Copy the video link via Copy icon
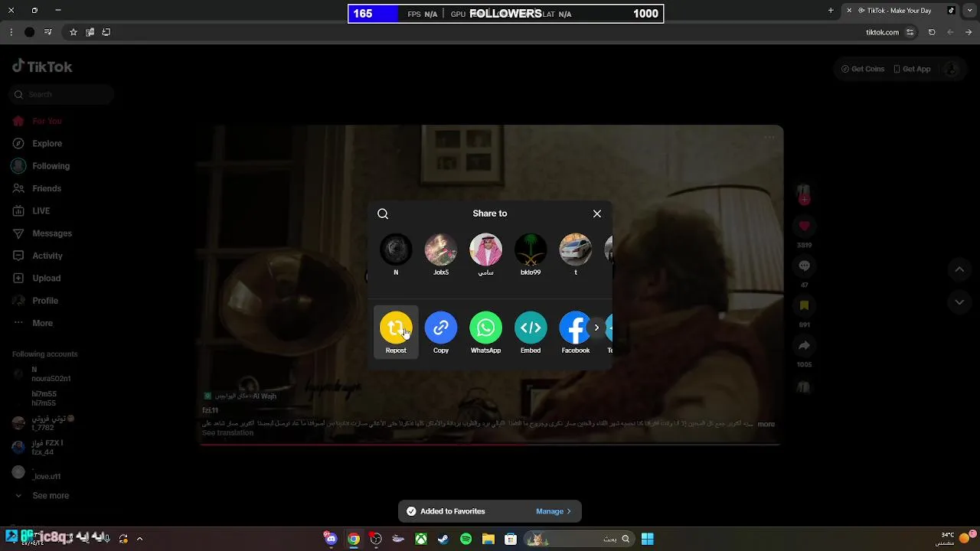Viewport: 980px width, 551px height. tap(441, 328)
